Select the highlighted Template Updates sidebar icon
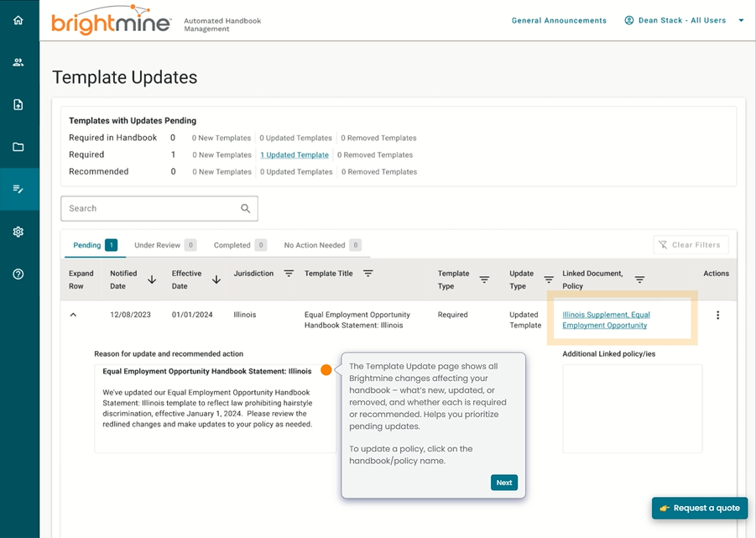Viewport: 756px width, 538px height. click(x=18, y=189)
